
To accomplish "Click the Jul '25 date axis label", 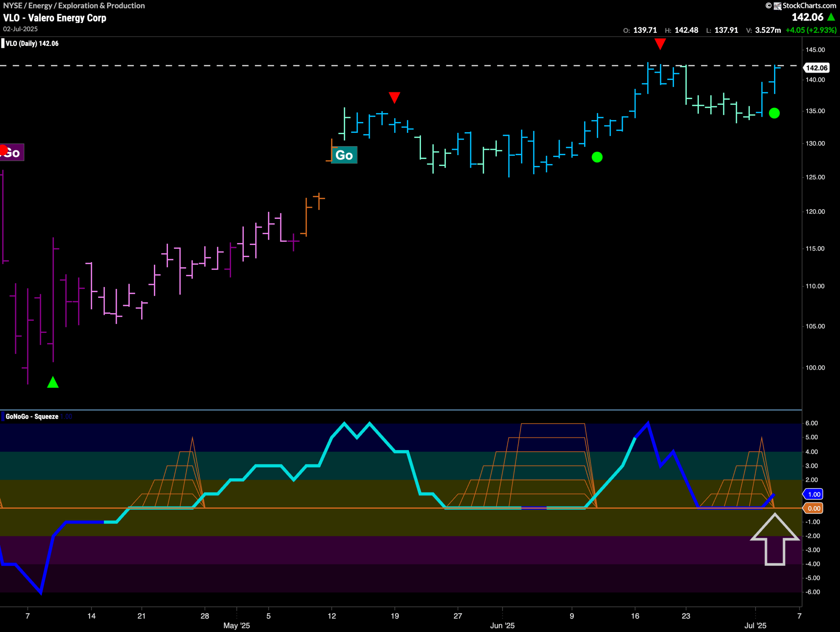I will tap(755, 625).
